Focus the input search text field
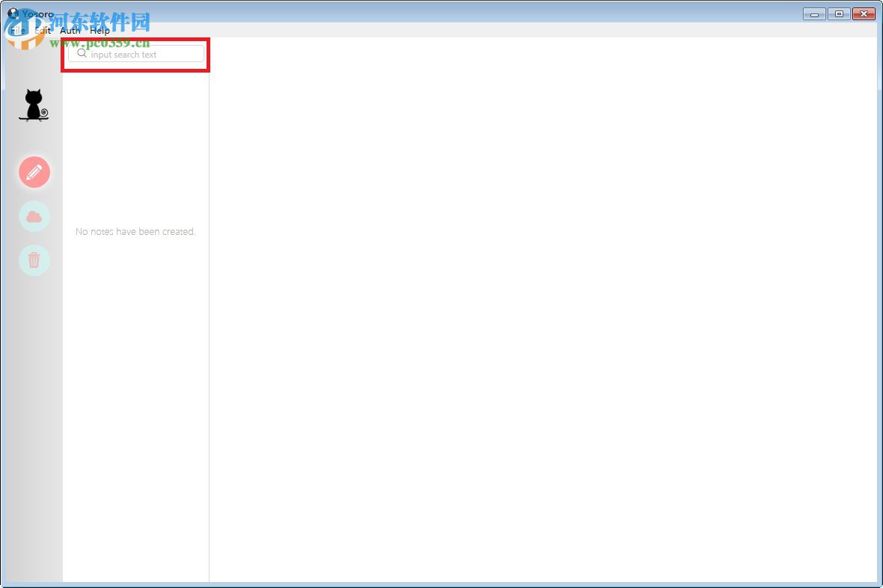Screen dimensions: 883x588 (136, 54)
